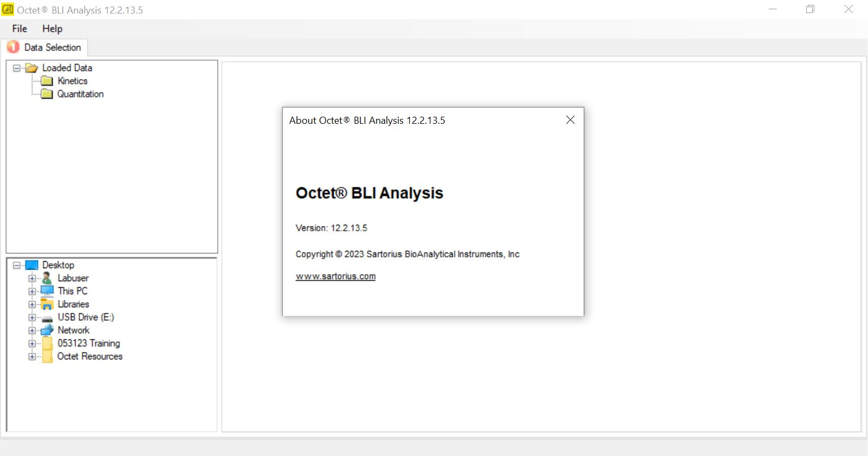Open the File menu

[x=20, y=29]
